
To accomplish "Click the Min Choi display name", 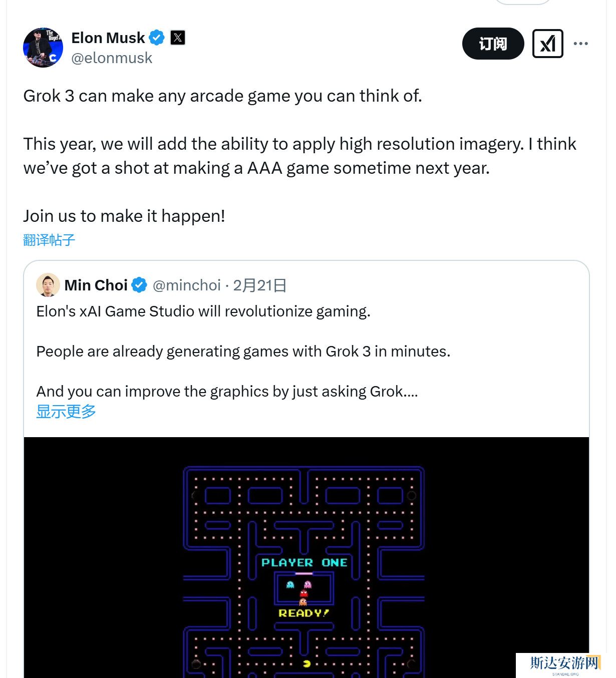I will (x=96, y=285).
